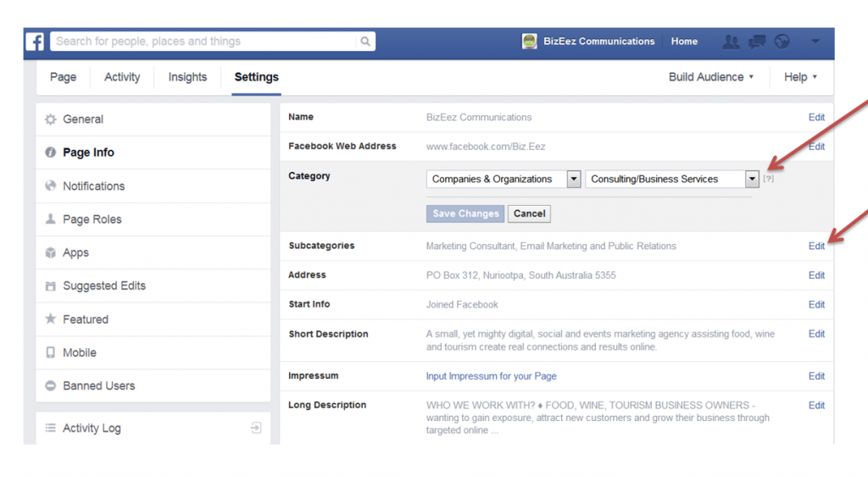Open the Consulting/Business Services dropdown

tap(672, 179)
